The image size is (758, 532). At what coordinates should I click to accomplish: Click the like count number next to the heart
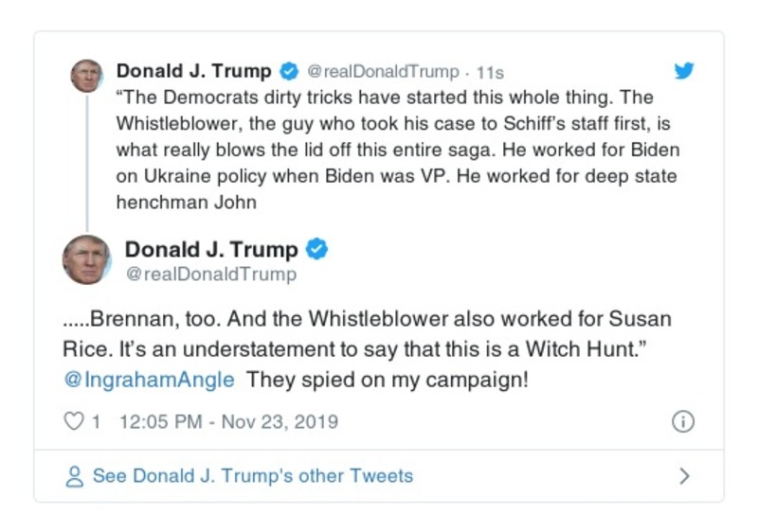point(96,421)
